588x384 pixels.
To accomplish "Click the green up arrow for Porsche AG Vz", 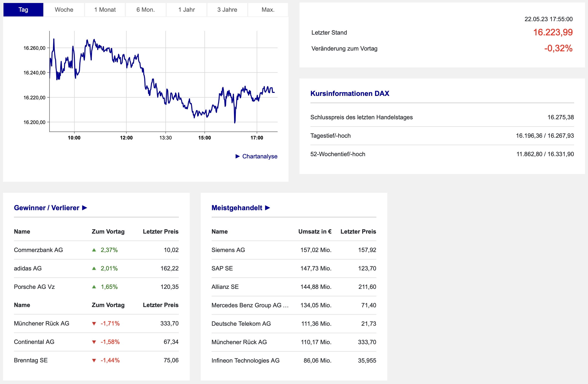I will [x=94, y=287].
